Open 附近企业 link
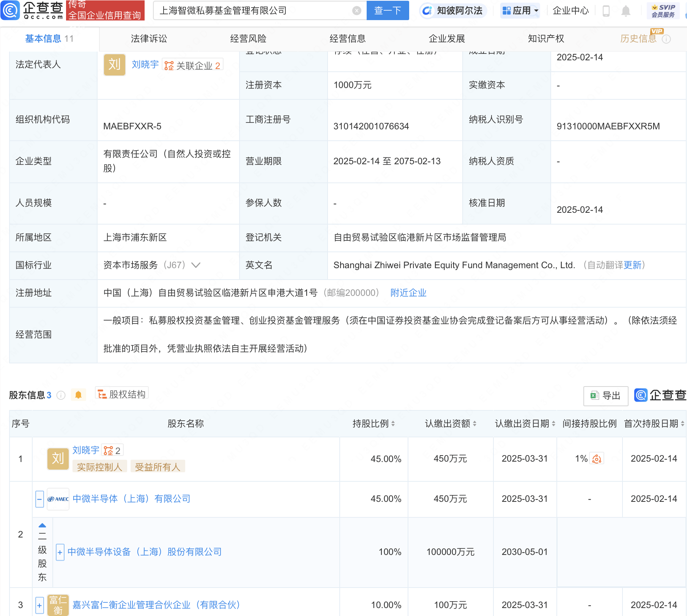This screenshot has height=616, width=687. pyautogui.click(x=408, y=293)
